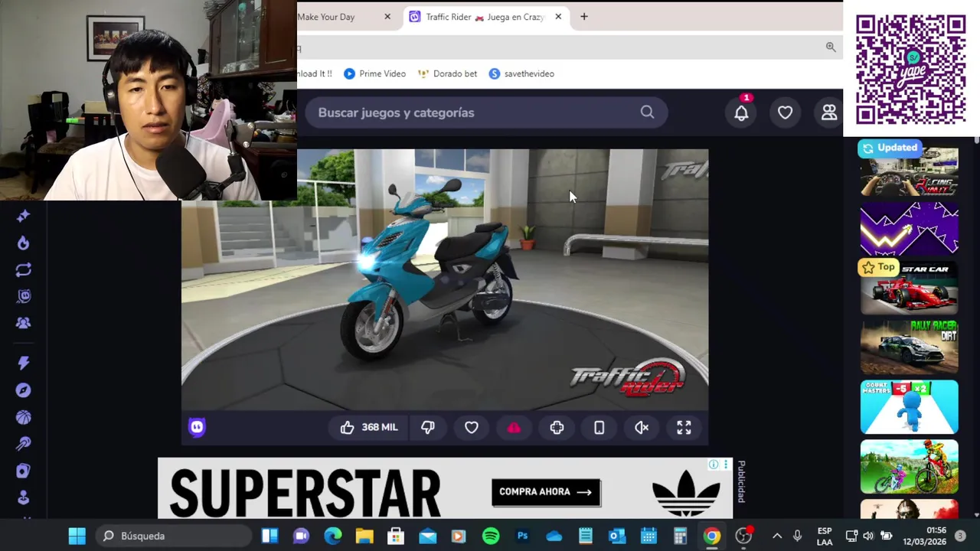Viewport: 980px width, 551px height.
Task: Open the savethevideo bookmark
Action: pyautogui.click(x=521, y=73)
